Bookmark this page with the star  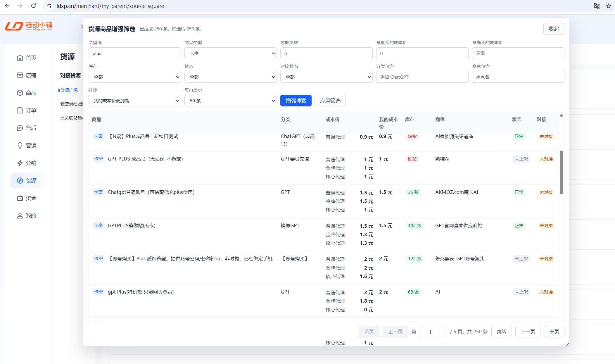609,6
